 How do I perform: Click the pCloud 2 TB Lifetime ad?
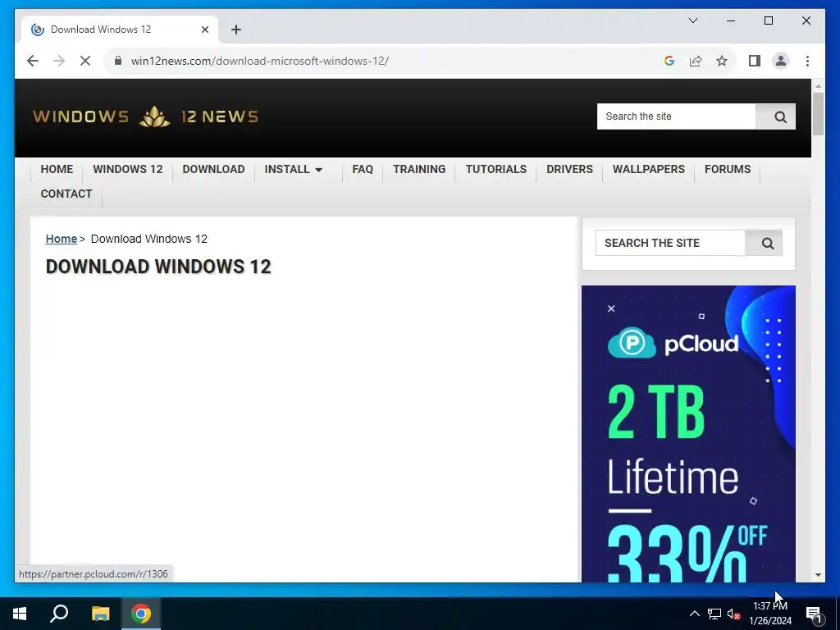pyautogui.click(x=688, y=434)
